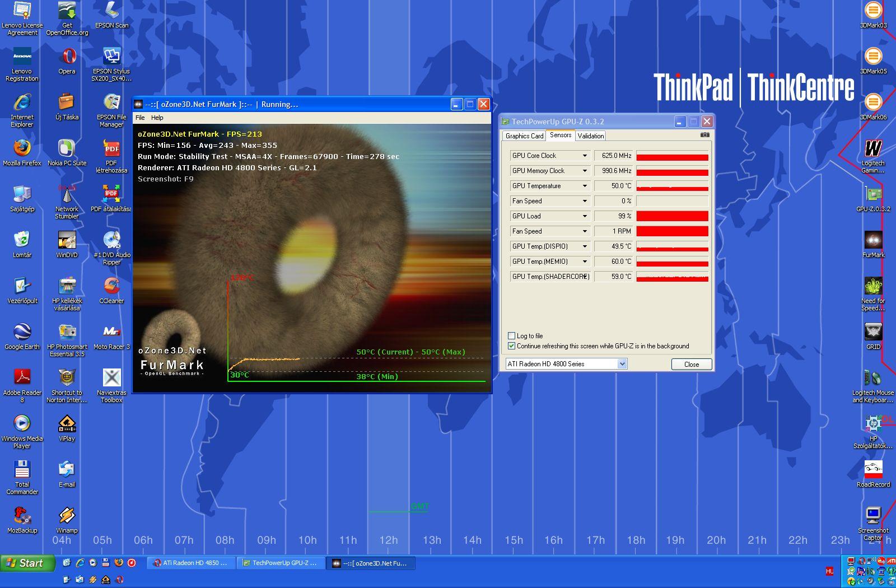Open Mozilla Firefox desktop icon
Image resolution: width=896 pixels, height=588 pixels.
coord(22,152)
